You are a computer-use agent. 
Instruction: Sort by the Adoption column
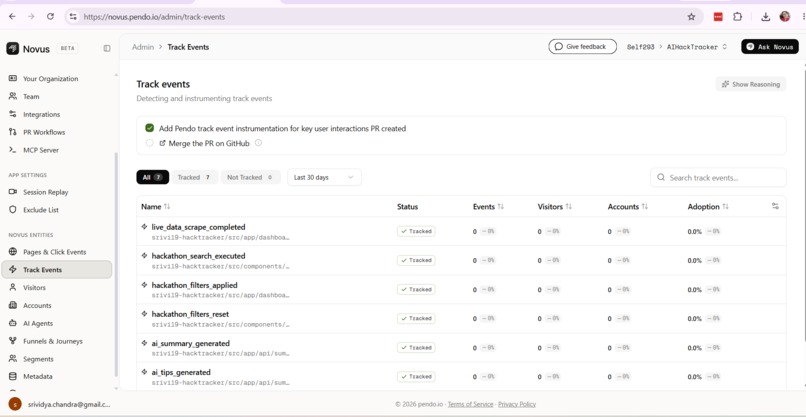point(708,207)
